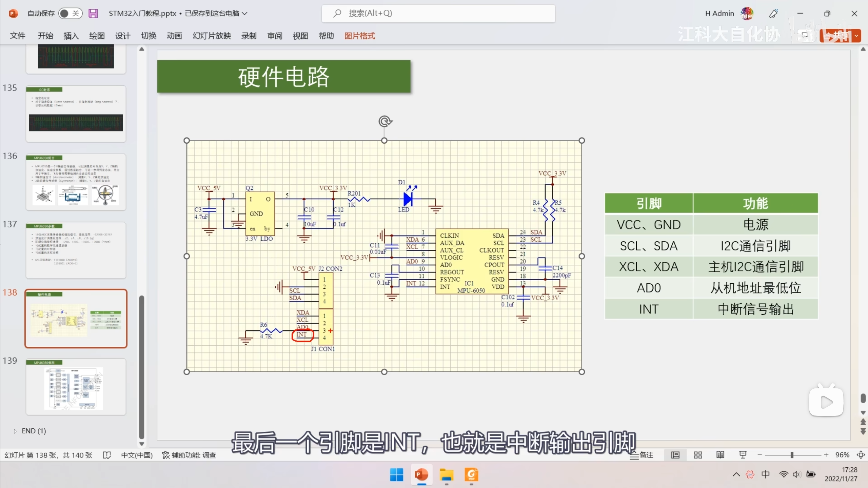The height and width of the screenshot is (488, 868).
Task: Switch to Slide Sorter view icon
Action: [698, 455]
